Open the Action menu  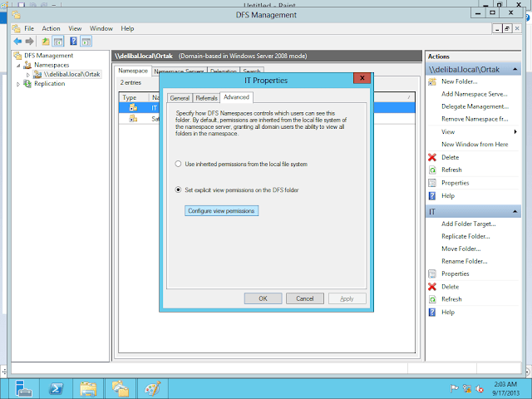(51, 28)
